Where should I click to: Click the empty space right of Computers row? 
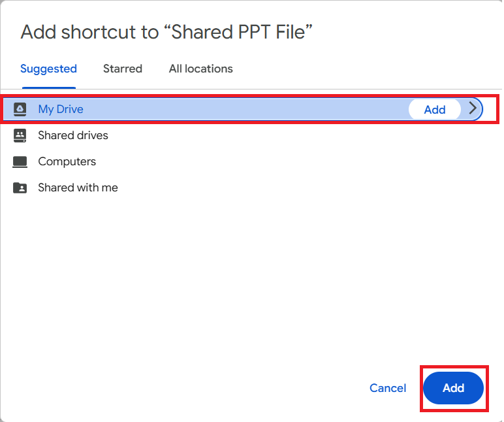click(x=294, y=161)
